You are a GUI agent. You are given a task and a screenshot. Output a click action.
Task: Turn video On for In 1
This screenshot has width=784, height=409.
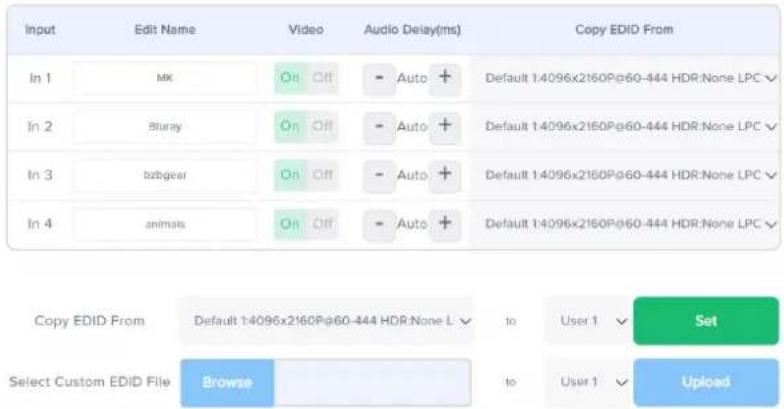[290, 78]
